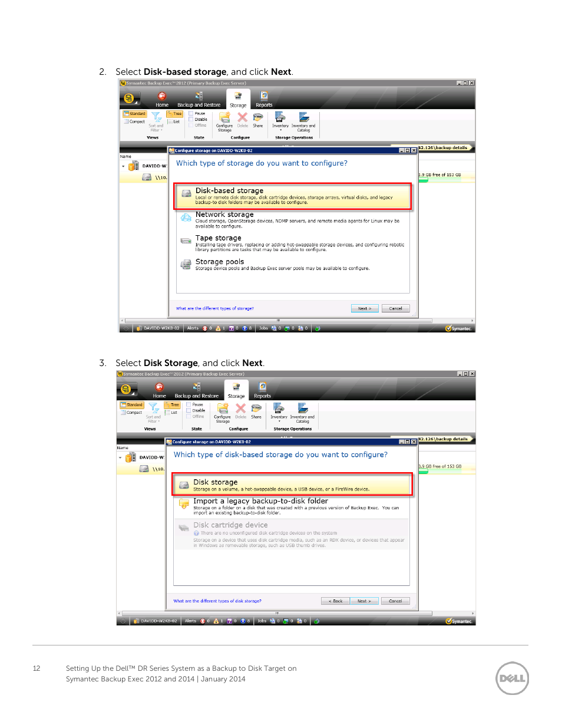This screenshot has height=728, width=562.
Task: Open Sort and Filter dropdown in step 3 screenshot
Action: point(153,413)
